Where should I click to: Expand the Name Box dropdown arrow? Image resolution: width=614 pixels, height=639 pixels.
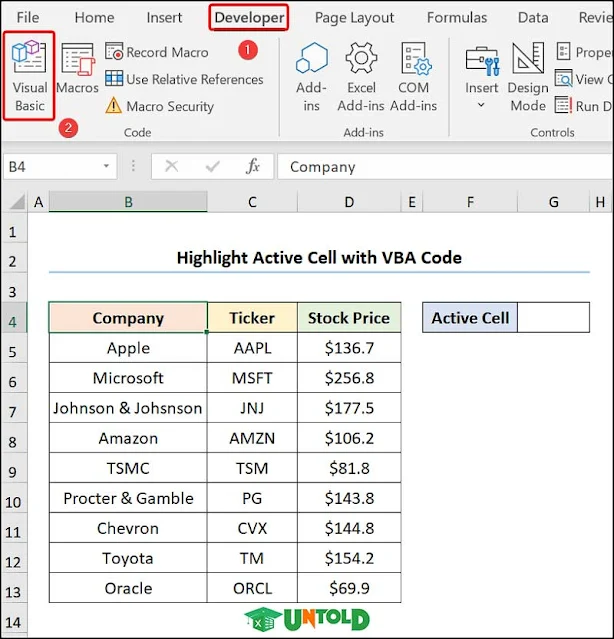[106, 166]
